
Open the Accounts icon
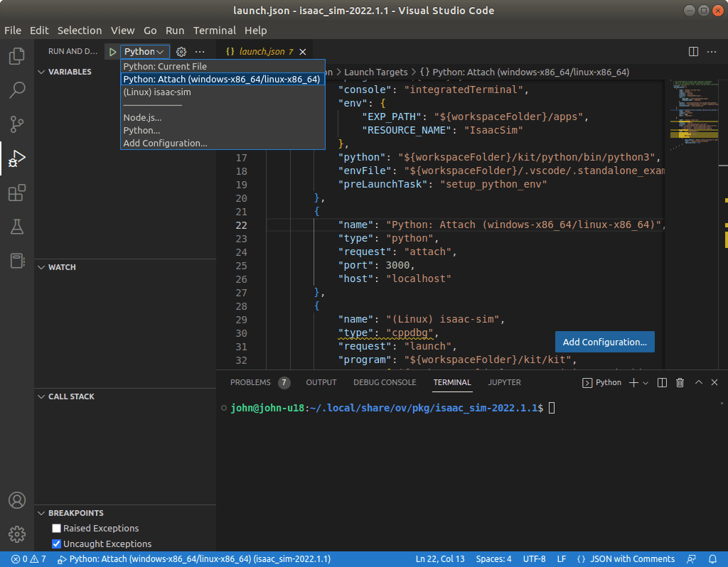click(17, 500)
